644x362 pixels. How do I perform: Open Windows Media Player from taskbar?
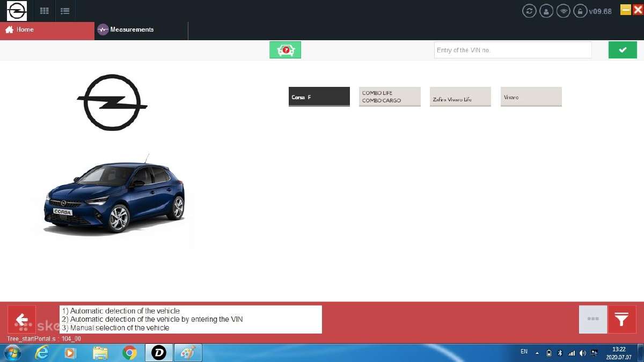[70, 353]
